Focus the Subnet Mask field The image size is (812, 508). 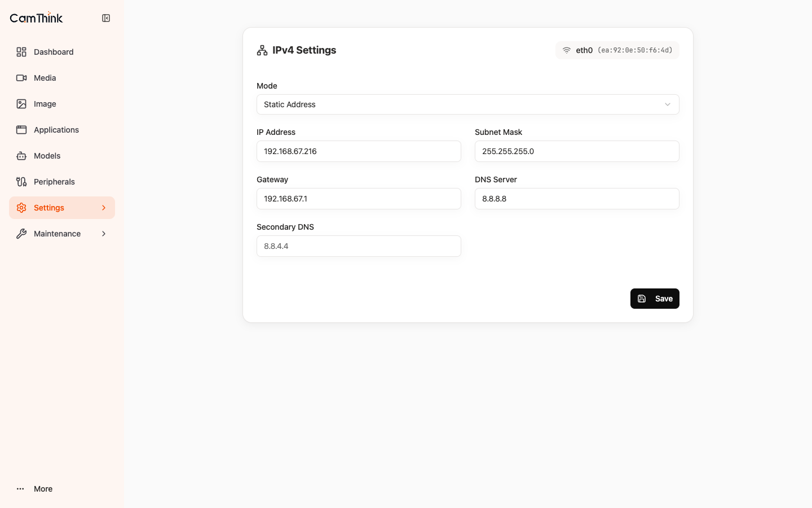[577, 151]
